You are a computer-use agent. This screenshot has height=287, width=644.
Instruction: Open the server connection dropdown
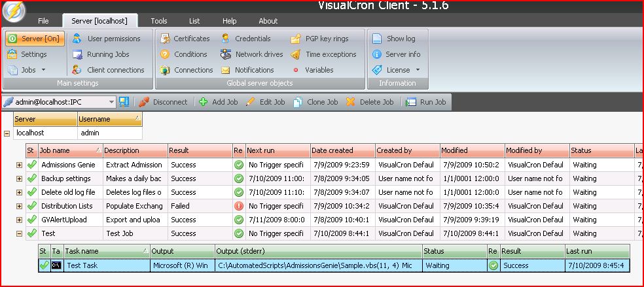(x=111, y=102)
